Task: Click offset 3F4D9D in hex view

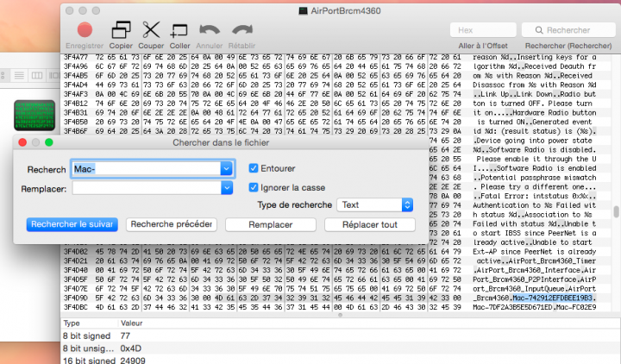Action: [76, 298]
